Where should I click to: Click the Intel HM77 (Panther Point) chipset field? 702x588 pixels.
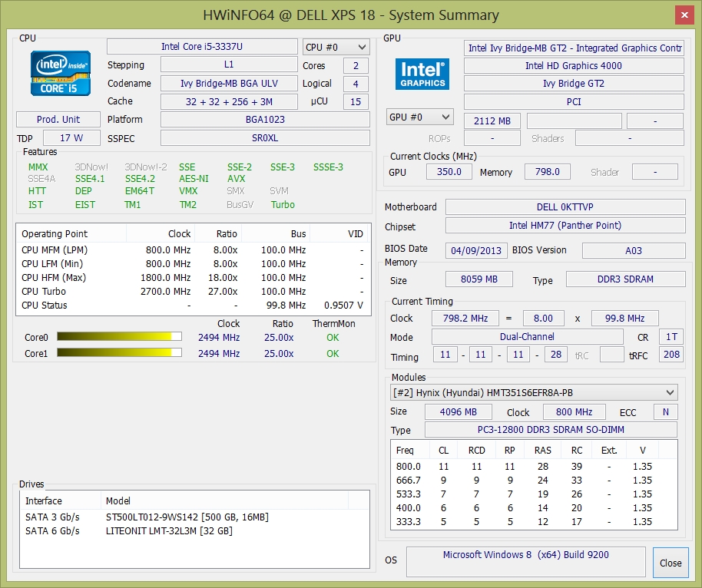565,226
